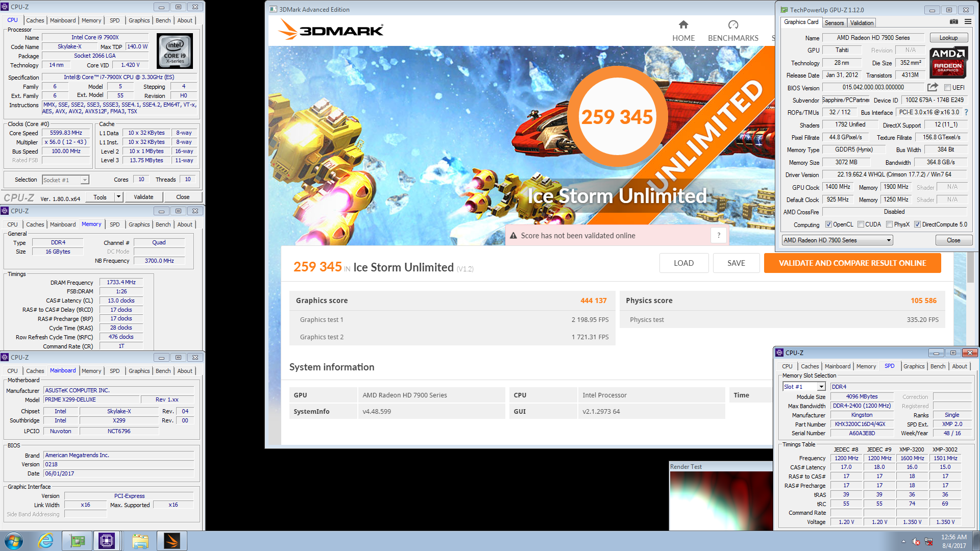The width and height of the screenshot is (980, 551).
Task: Click the AMD Radeon Graphics logo
Action: 948,62
